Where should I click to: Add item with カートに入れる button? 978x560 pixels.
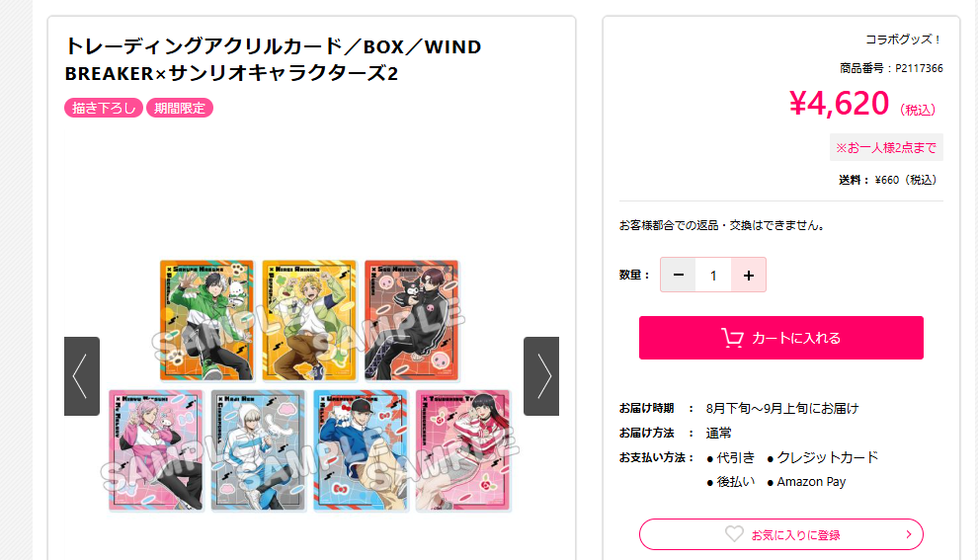pos(780,338)
